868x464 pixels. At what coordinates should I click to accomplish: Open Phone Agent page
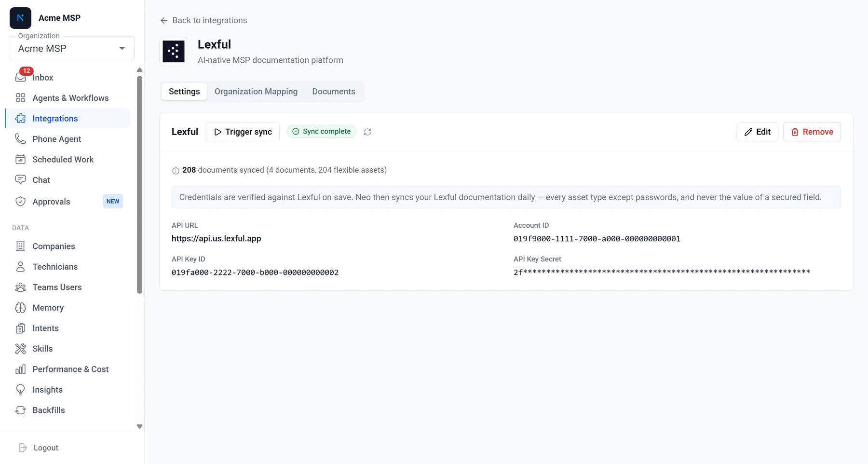click(68, 139)
